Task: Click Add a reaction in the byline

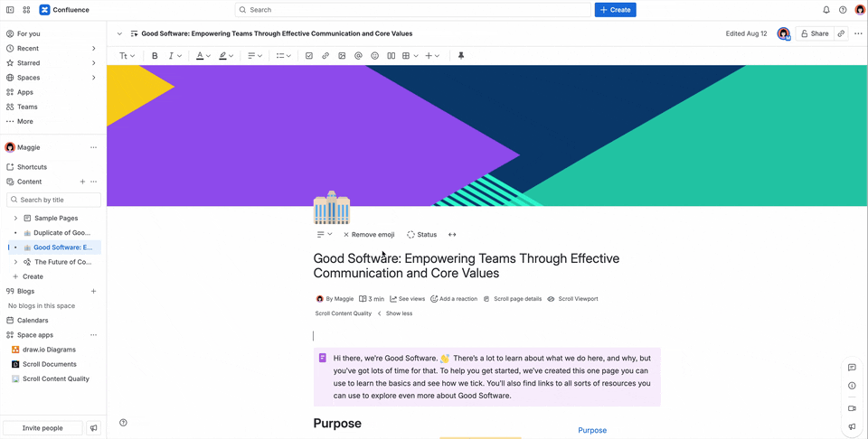Action: [x=454, y=299]
